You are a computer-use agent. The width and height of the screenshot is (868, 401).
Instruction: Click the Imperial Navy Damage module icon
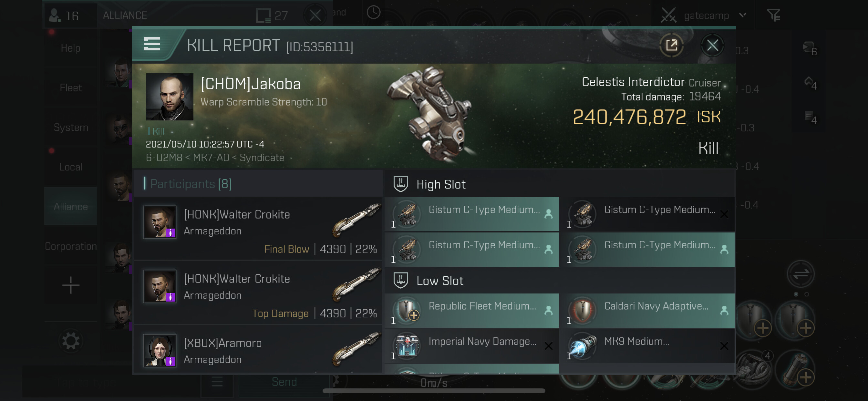[x=407, y=345]
